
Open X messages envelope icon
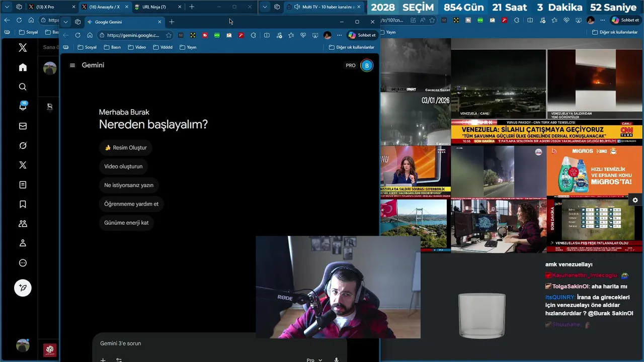pyautogui.click(x=23, y=126)
